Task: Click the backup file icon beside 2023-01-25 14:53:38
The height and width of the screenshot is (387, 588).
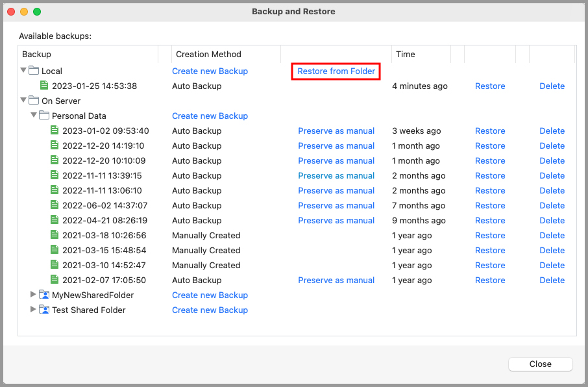Action: (x=44, y=86)
